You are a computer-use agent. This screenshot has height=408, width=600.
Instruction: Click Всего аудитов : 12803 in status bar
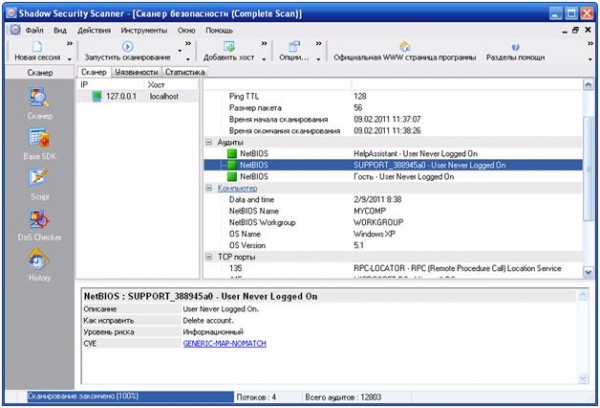[343, 397]
